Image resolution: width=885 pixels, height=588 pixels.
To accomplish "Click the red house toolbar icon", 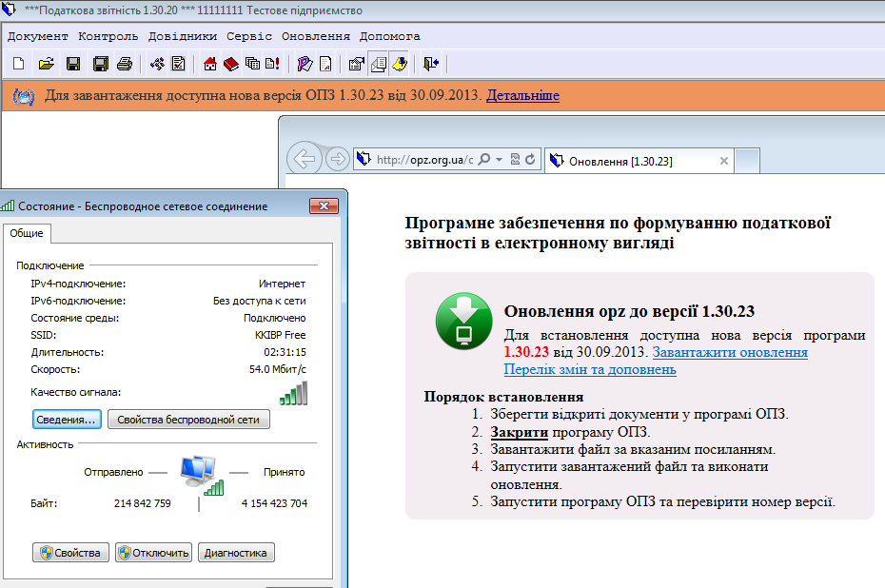I will [x=211, y=64].
